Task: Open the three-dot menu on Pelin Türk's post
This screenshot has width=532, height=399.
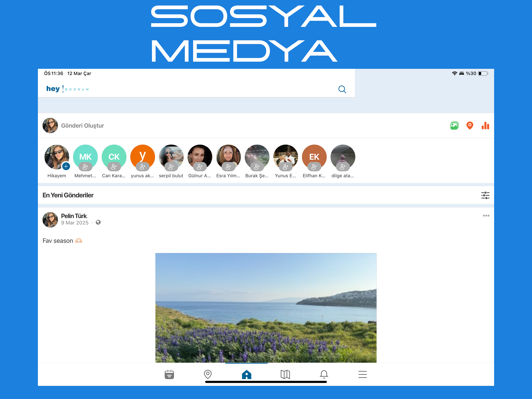Action: point(486,216)
